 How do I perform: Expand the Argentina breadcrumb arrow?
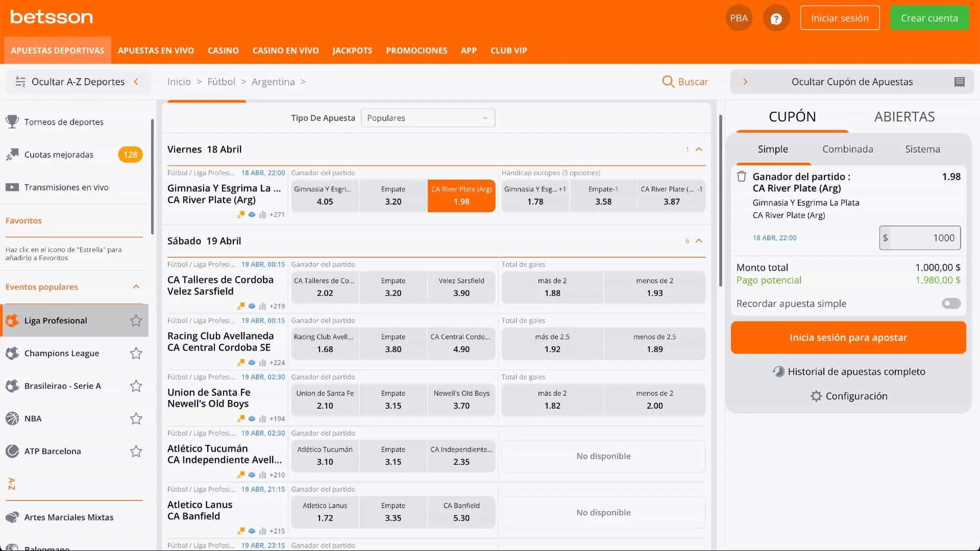303,82
